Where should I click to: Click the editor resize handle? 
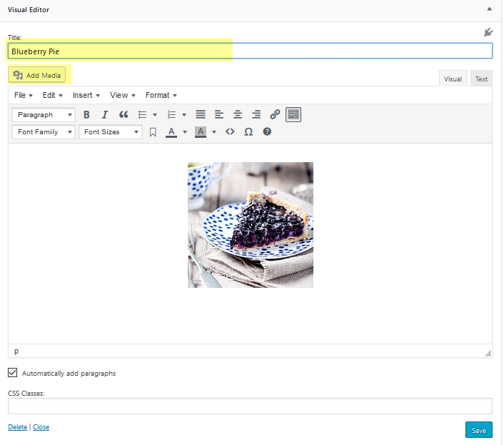488,354
